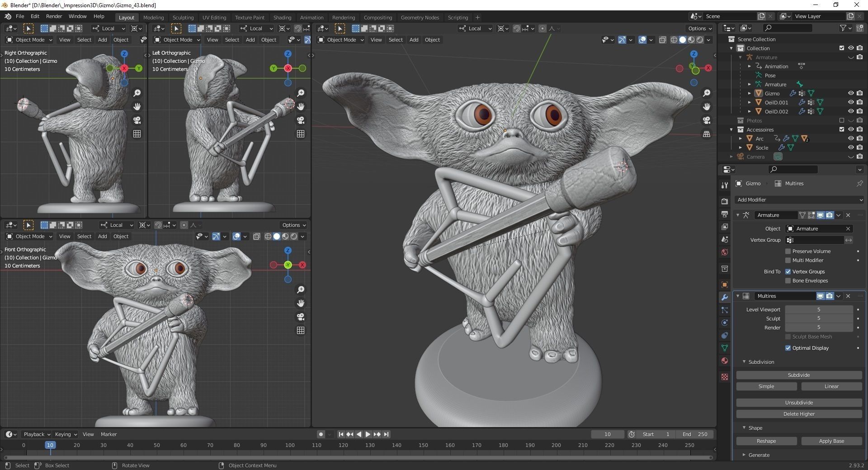Image resolution: width=868 pixels, height=470 pixels.
Task: Enable Multi Modifier checkbox
Action: [x=788, y=260]
